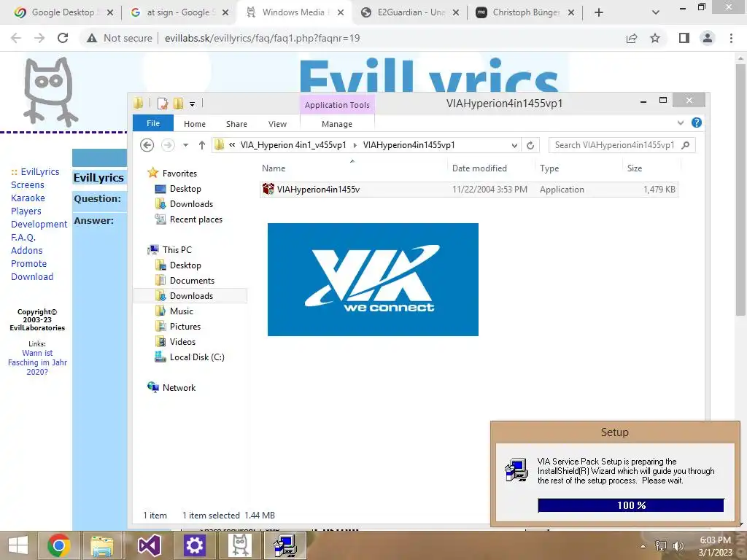Launch Chrome from the taskbar
The width and height of the screenshot is (747, 560).
tap(59, 545)
